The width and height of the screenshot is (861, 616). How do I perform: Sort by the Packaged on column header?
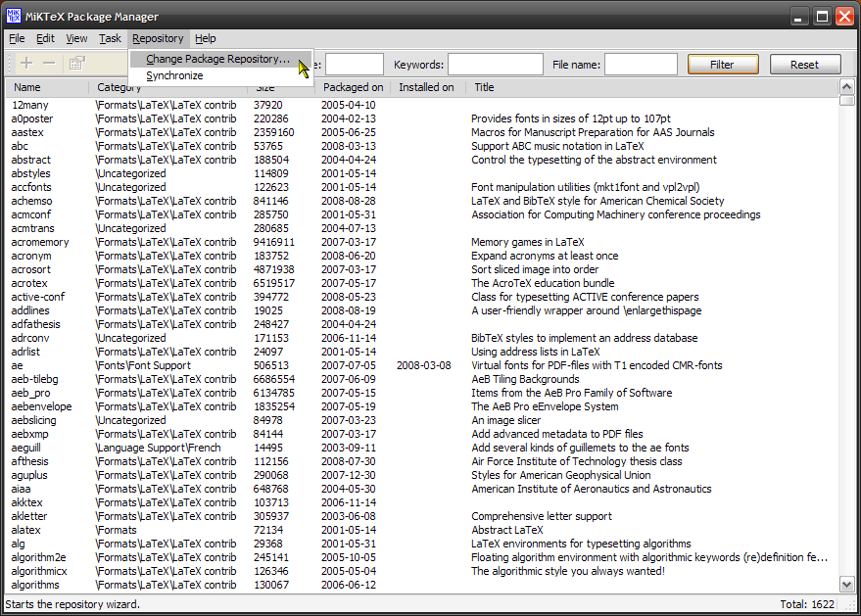click(x=353, y=87)
